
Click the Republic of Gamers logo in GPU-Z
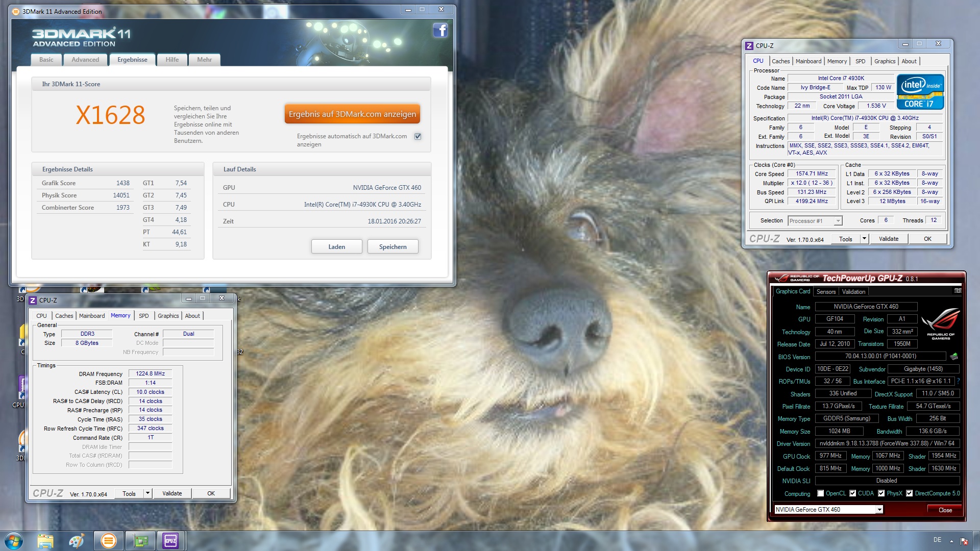[940, 324]
